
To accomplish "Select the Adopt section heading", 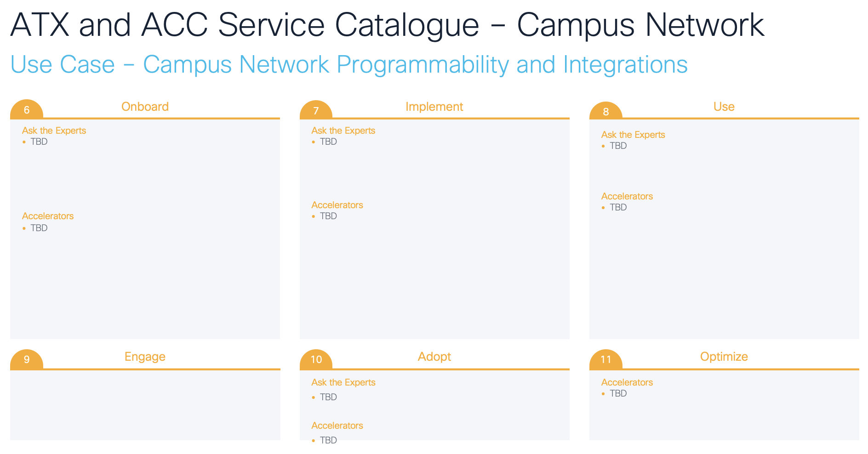I will click(x=434, y=357).
